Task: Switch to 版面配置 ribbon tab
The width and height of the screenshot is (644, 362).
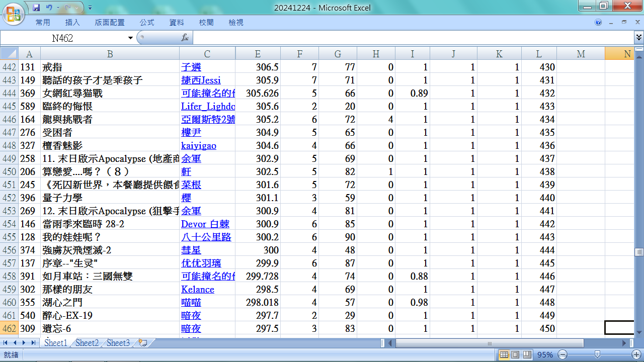Action: tap(110, 22)
